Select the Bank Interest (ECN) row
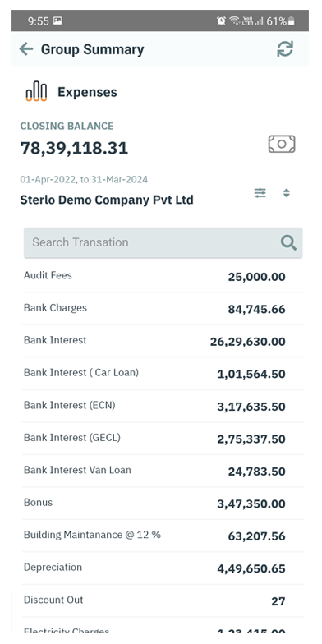This screenshot has height=644, width=322. pyautogui.click(x=163, y=406)
